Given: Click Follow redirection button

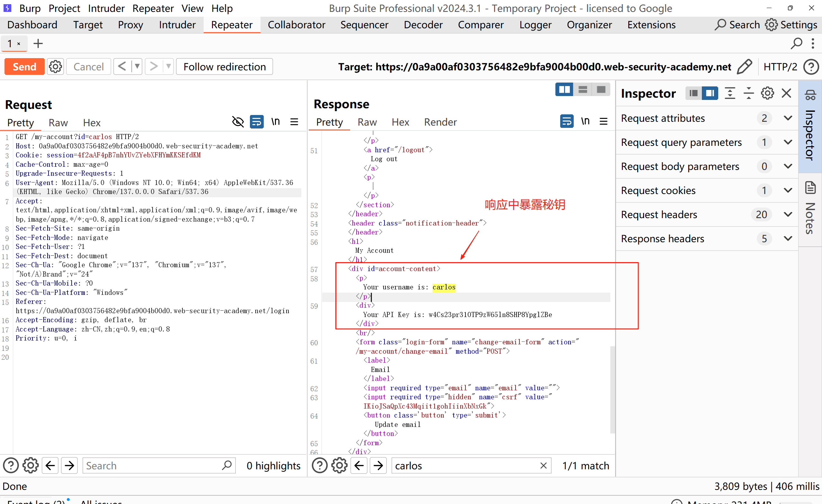Looking at the screenshot, I should point(225,67).
